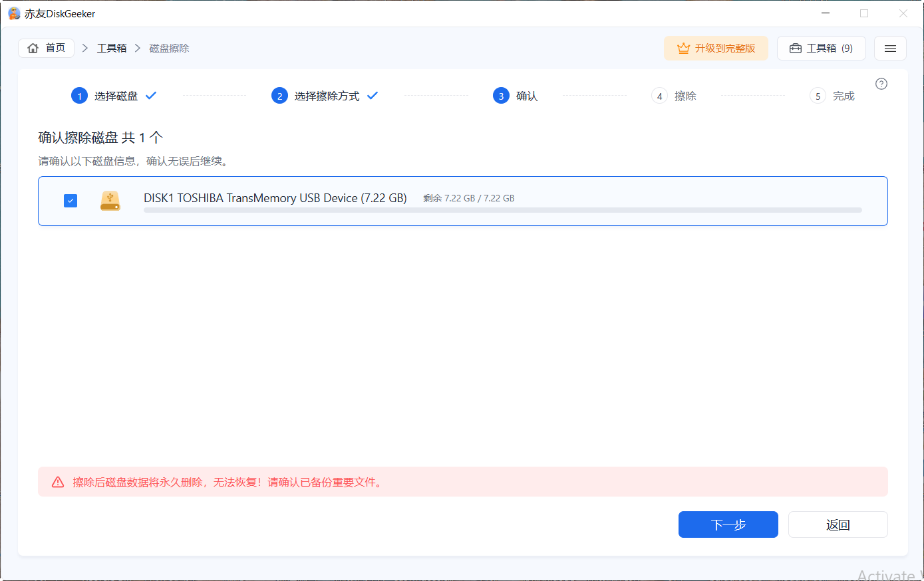Click the 磁盘擦除 breadcrumb text
The image size is (924, 581).
(x=169, y=48)
